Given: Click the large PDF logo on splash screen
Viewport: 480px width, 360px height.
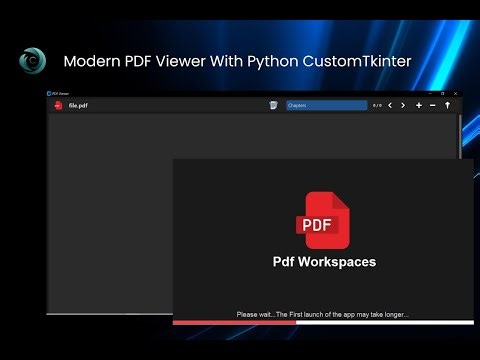Looking at the screenshot, I should (x=323, y=220).
